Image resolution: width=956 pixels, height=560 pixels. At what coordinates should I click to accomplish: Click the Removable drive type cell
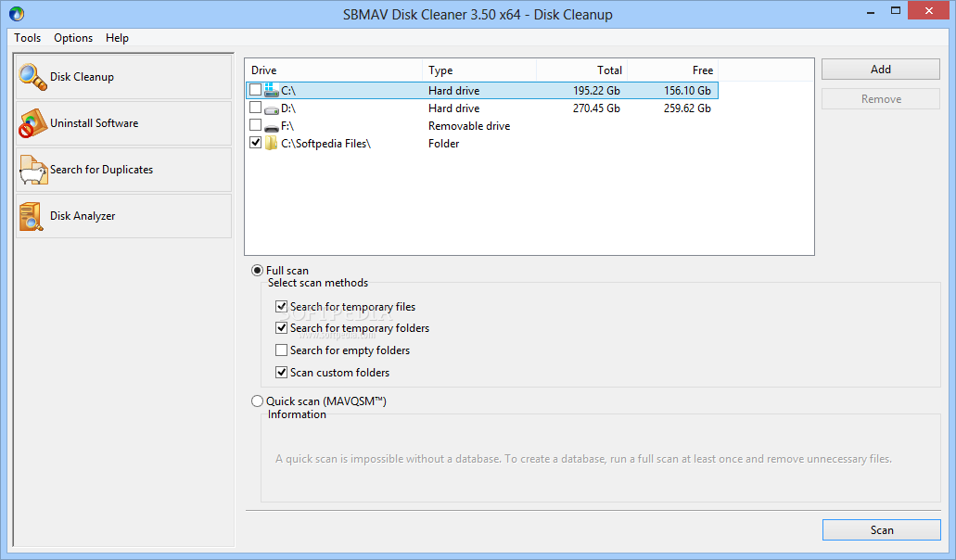click(469, 126)
